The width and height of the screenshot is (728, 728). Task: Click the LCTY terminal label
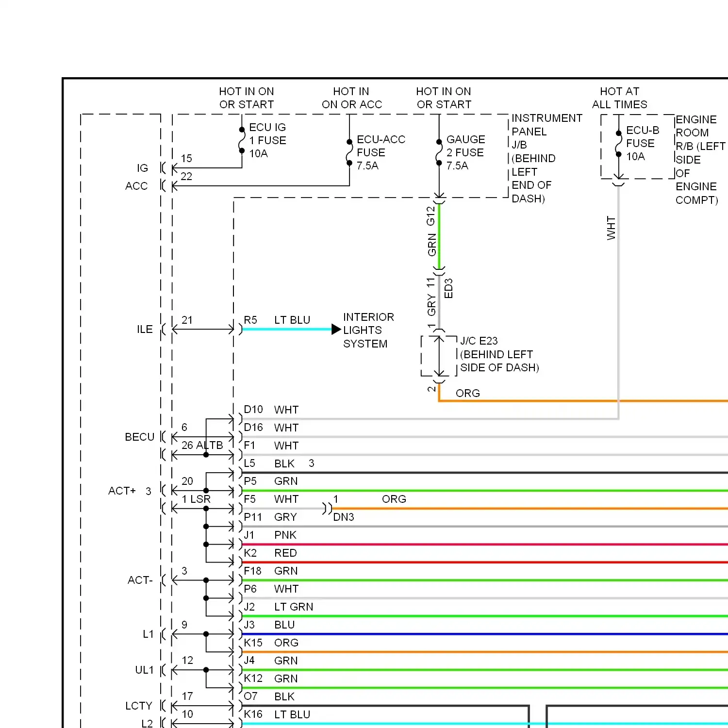(x=139, y=706)
